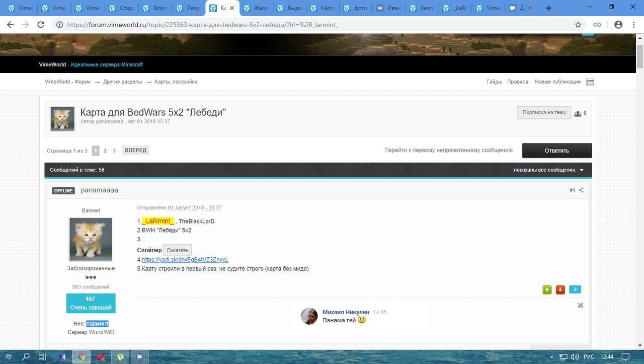The image size is (644, 364).
Task: Open 'VimeWorld - Форум' breadcrumb
Action: (x=67, y=82)
